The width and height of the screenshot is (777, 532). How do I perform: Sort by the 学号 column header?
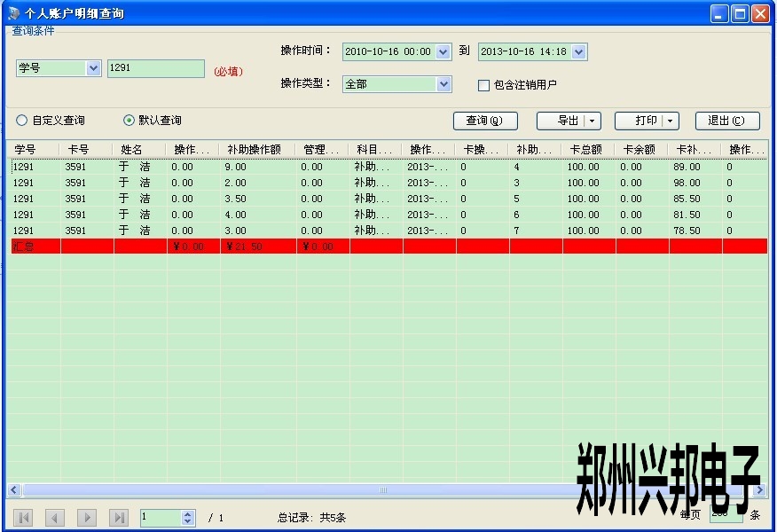(33, 150)
